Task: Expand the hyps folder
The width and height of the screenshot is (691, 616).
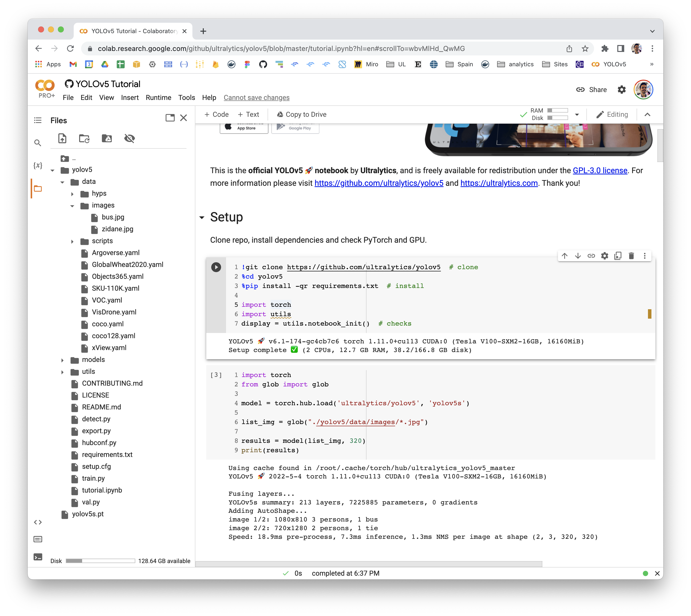Action: [72, 194]
